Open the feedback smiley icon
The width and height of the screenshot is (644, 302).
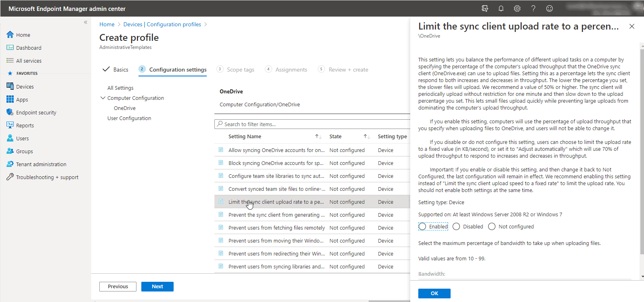pos(550,8)
